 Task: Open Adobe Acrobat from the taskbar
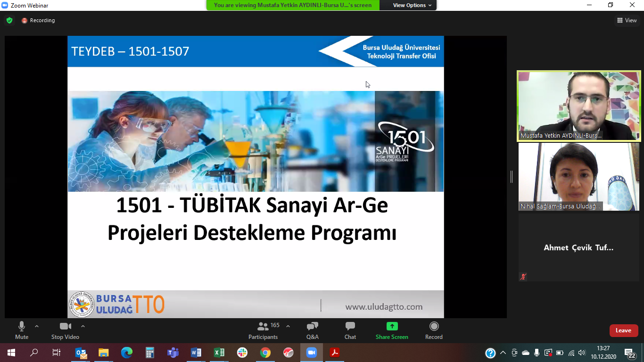coord(335,353)
